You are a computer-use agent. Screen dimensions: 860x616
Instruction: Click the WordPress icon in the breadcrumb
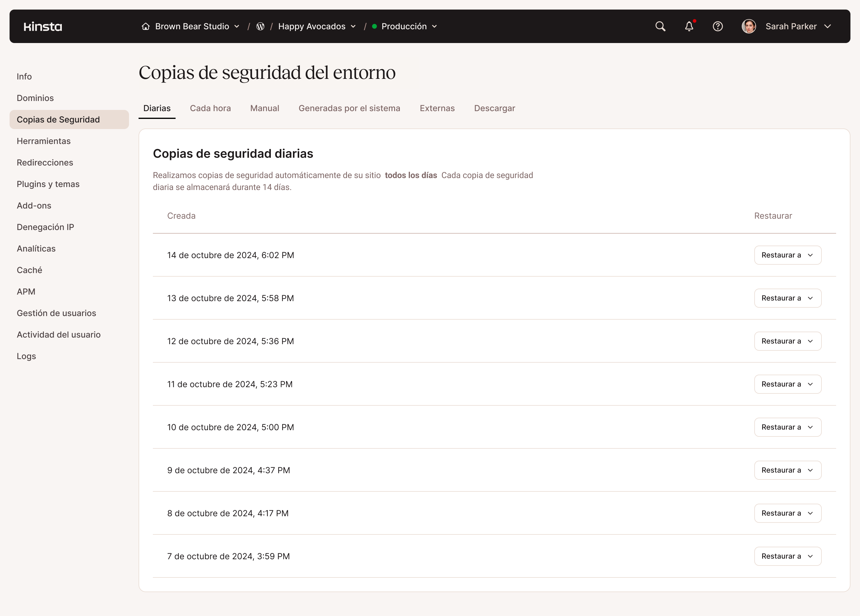(x=260, y=26)
